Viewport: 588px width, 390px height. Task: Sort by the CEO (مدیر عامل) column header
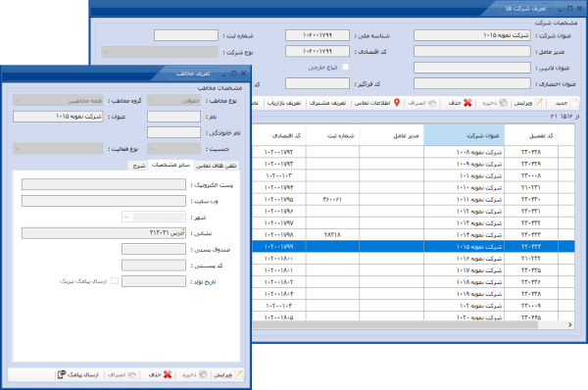point(391,135)
